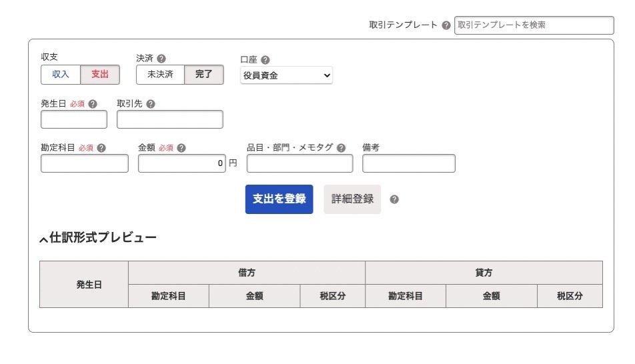Click help icon beside 取引先 label
Screen dimensions: 635x364
tap(151, 104)
